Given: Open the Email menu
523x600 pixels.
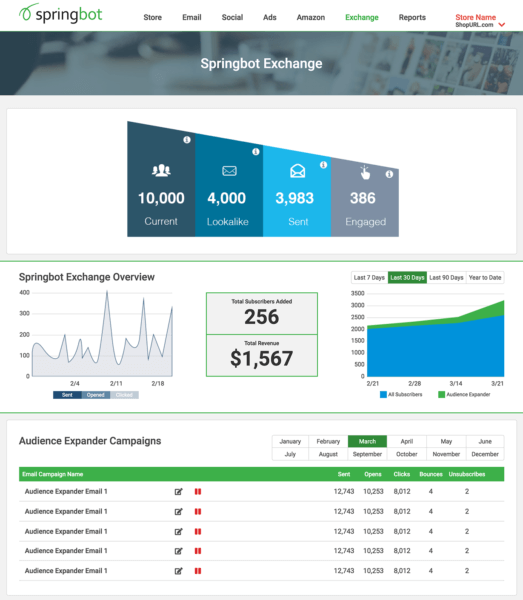Looking at the screenshot, I should 192,17.
